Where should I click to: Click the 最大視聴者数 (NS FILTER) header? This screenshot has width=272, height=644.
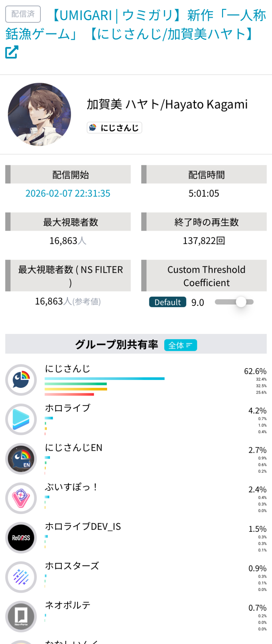click(70, 276)
